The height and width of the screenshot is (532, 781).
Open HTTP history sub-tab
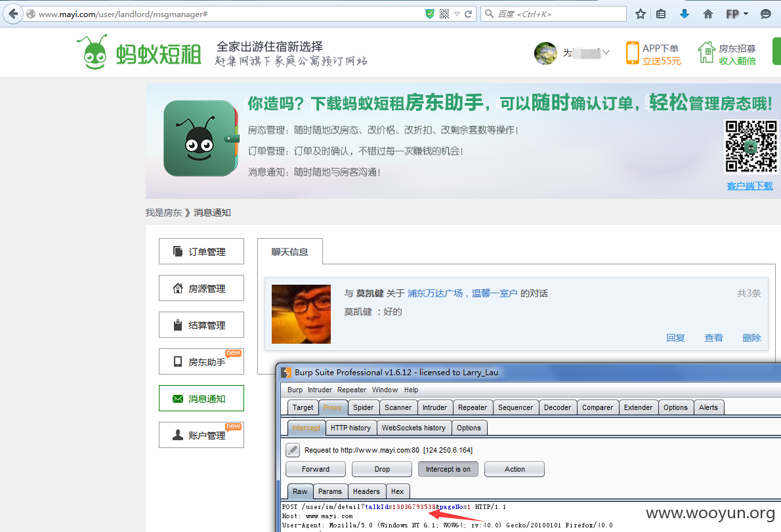coord(350,428)
